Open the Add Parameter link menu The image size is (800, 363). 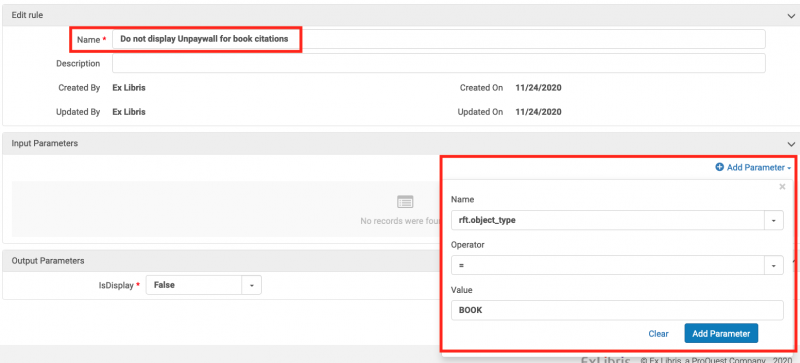(754, 167)
